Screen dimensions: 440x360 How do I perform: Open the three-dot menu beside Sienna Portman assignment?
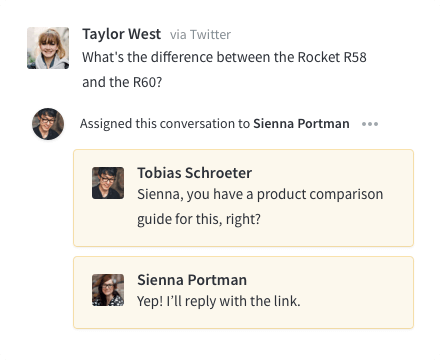[370, 124]
